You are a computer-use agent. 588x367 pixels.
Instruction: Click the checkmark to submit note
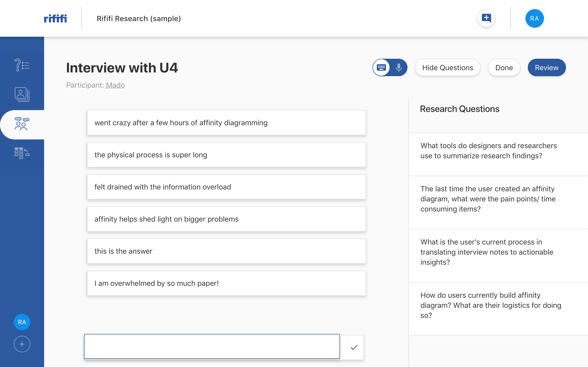pos(354,347)
